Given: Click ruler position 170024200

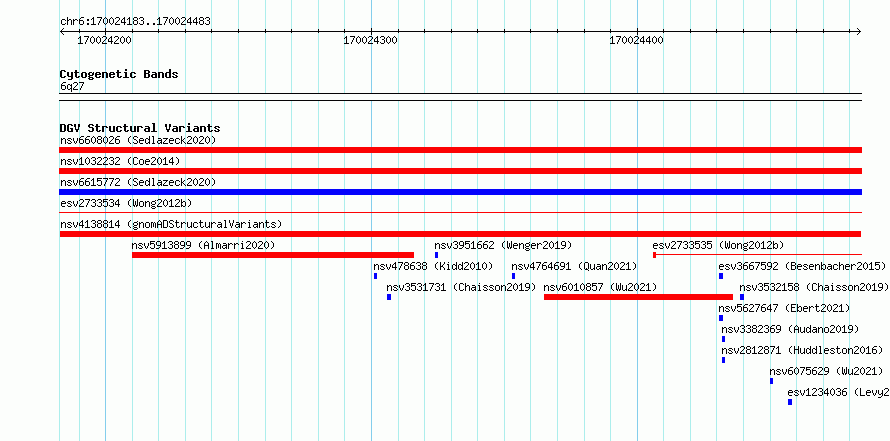Looking at the screenshot, I should (104, 40).
